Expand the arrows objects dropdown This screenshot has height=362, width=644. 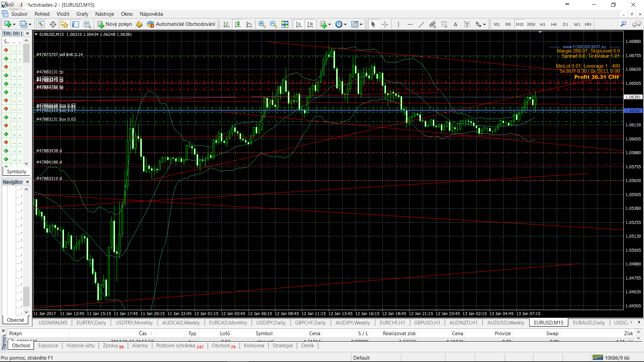pos(484,24)
